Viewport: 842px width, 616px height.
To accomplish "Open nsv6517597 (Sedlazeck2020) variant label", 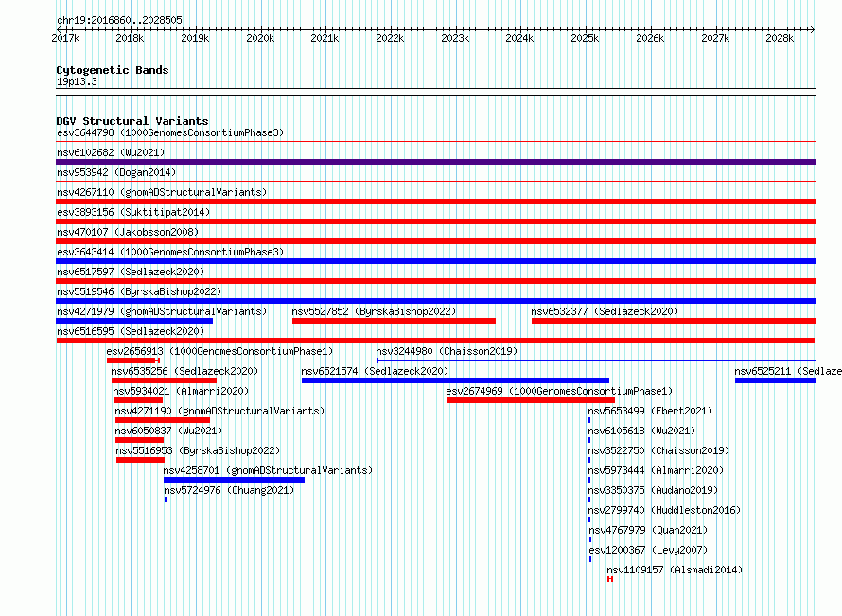I will (x=131, y=272).
